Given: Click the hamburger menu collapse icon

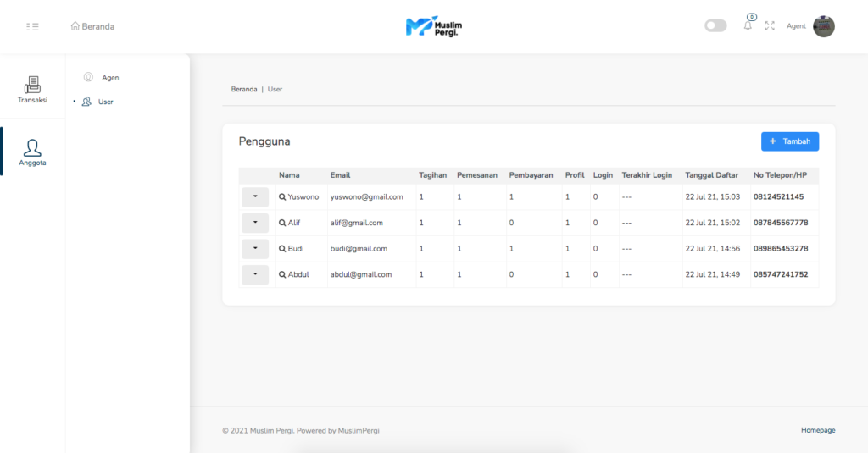Looking at the screenshot, I should tap(32, 26).
